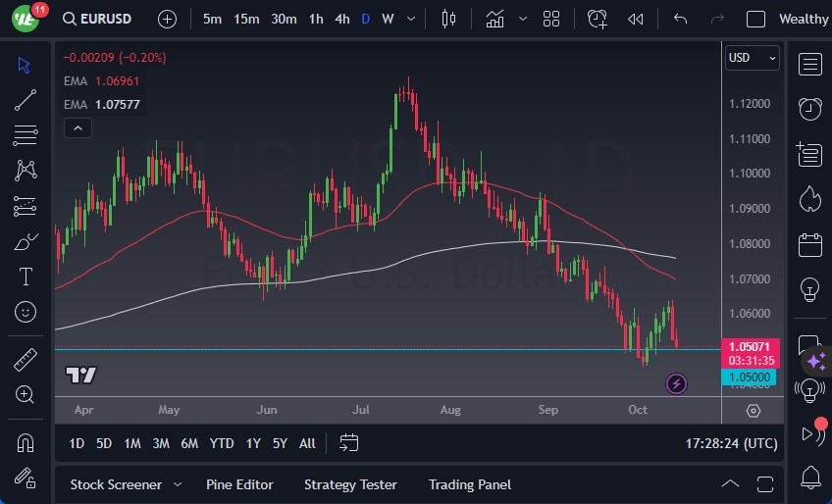832x504 pixels.
Task: Switch to the 4h timeframe
Action: 341,19
